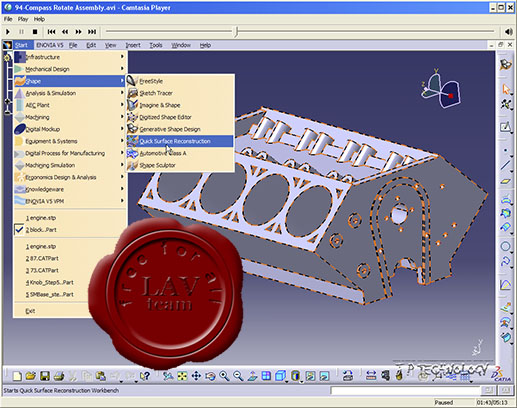Choose Sketch Tracer from the Shape submenu
517x408 pixels.
[x=180, y=93]
